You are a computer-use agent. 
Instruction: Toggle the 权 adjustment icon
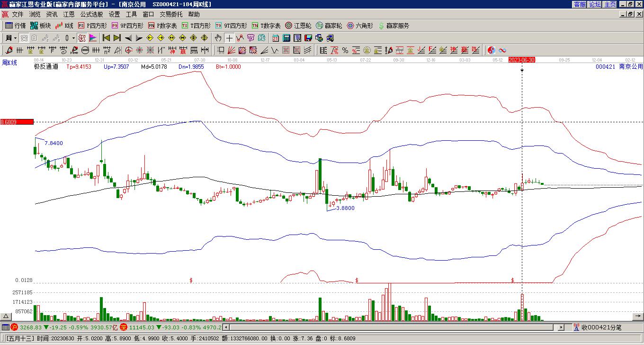pos(82,38)
